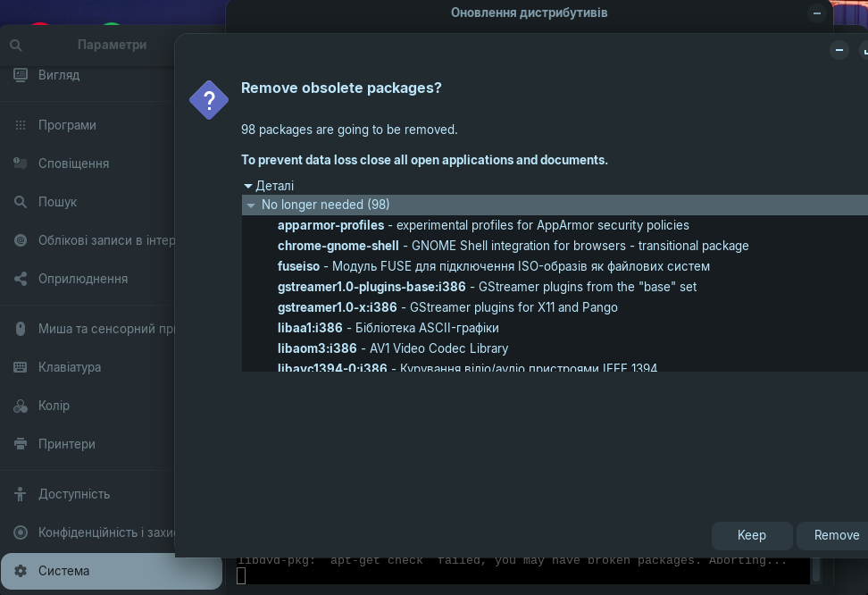Screen dimensions: 868x595
Task: Click the Keep button
Action: coord(751,535)
